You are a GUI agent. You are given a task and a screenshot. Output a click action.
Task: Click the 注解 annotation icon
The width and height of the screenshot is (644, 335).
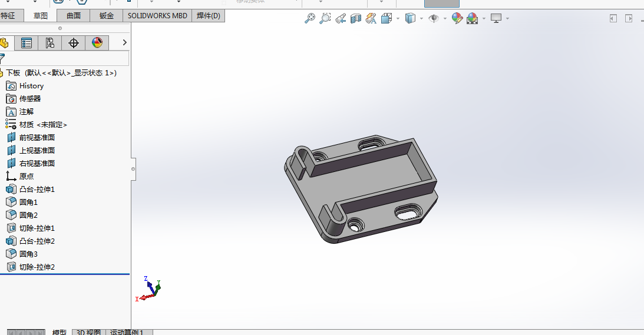[11, 112]
